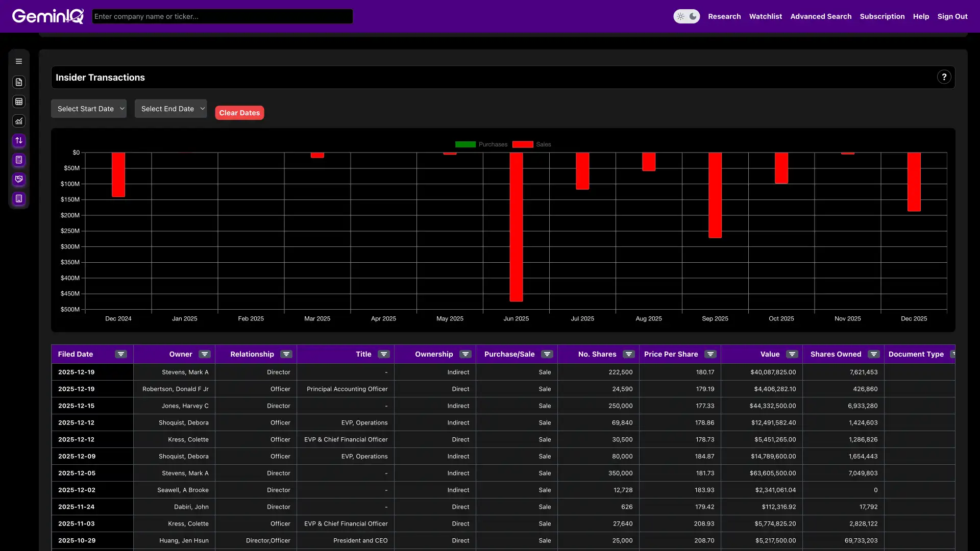Click the Sales legend color swatch
This screenshot has width=980, height=551.
pyautogui.click(x=523, y=144)
